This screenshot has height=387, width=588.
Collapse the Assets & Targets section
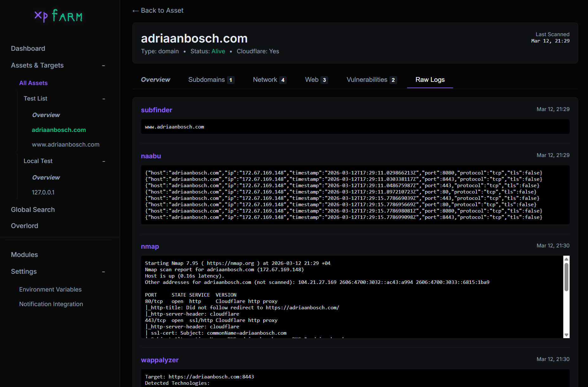click(103, 66)
